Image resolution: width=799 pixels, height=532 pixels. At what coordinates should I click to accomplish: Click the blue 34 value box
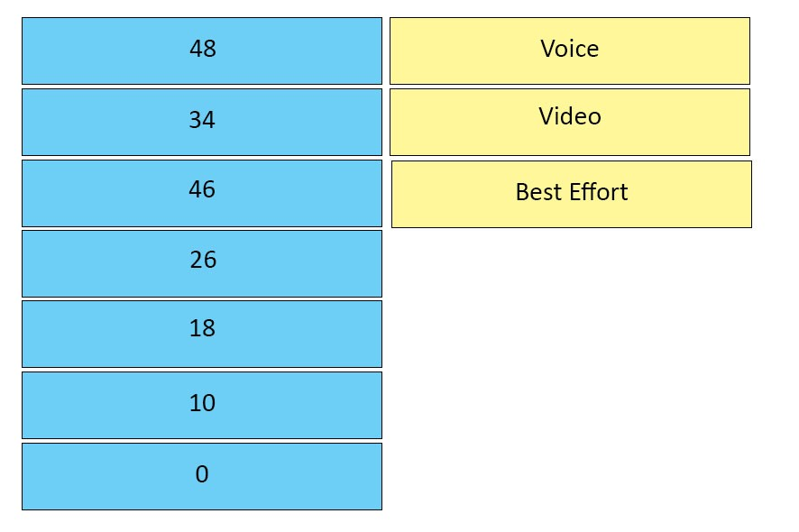point(202,123)
